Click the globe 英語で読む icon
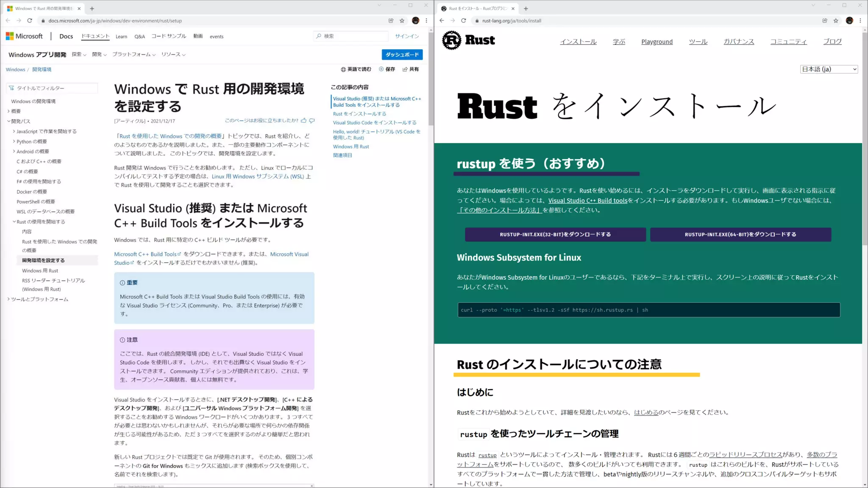 (x=343, y=69)
